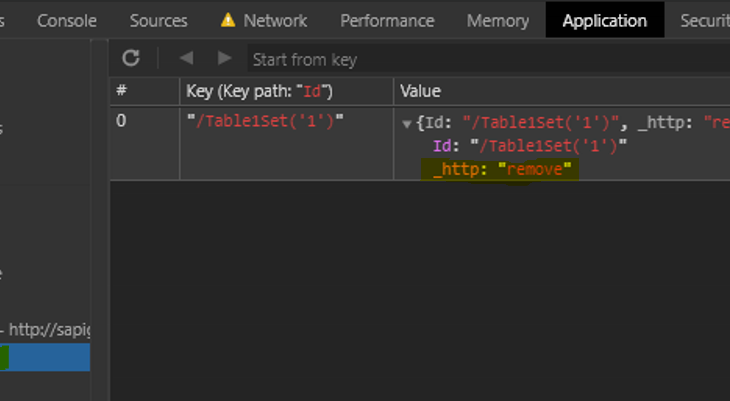
Task: Select the Application tab
Action: 604,20
